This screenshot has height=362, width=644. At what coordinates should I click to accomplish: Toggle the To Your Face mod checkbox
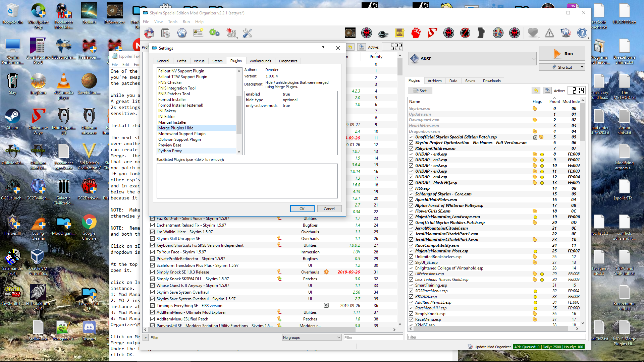152,252
